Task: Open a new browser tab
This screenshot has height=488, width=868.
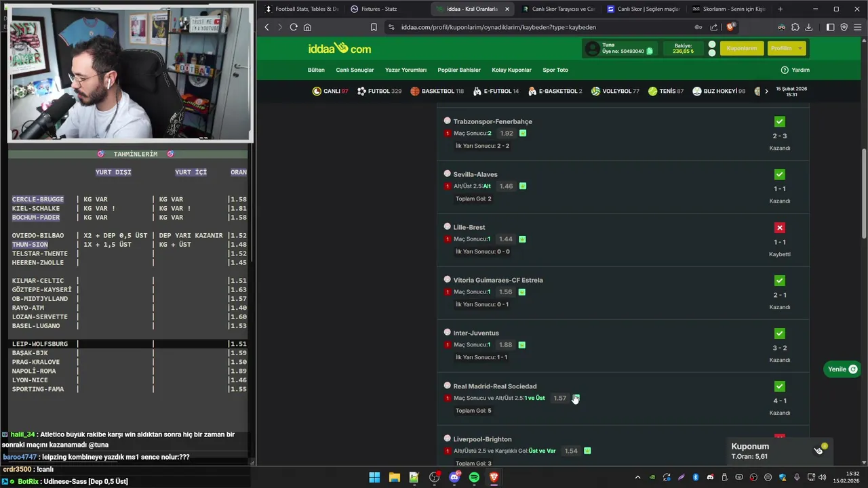Action: click(780, 9)
